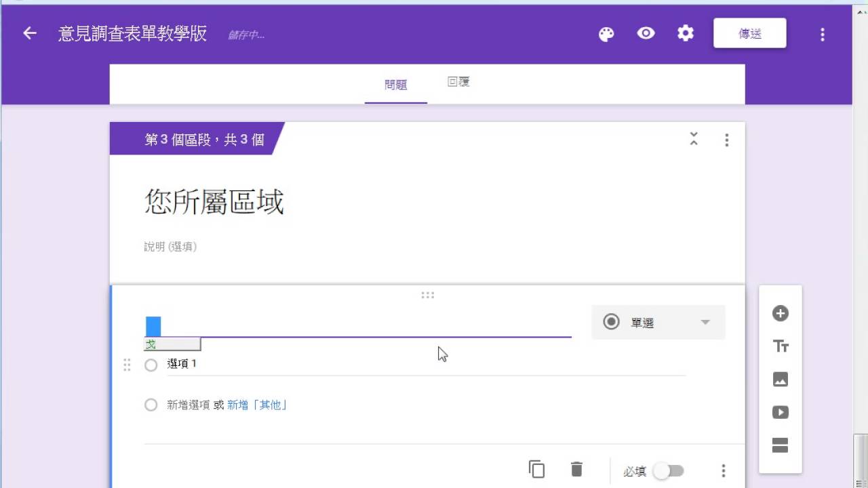
Task: Edit the section title 您所屬區域
Action: (214, 202)
